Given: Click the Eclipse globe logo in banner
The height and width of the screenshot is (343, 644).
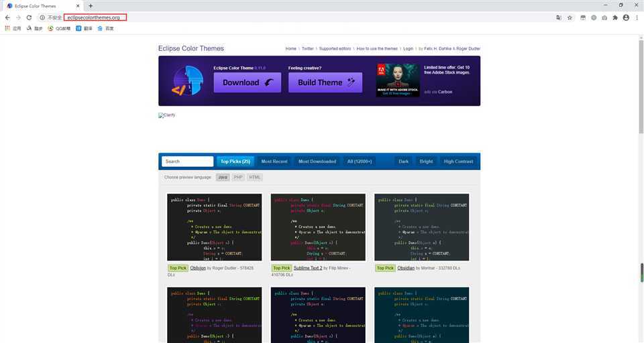Looking at the screenshot, I should [187, 81].
